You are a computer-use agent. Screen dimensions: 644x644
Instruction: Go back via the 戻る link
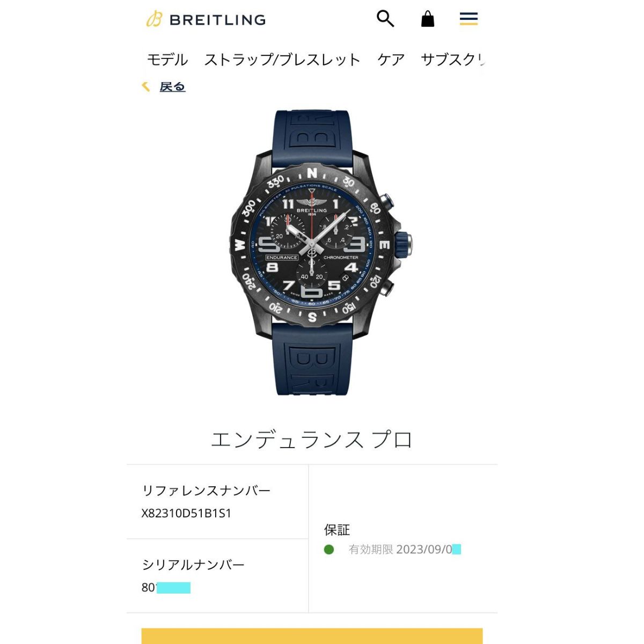(172, 86)
